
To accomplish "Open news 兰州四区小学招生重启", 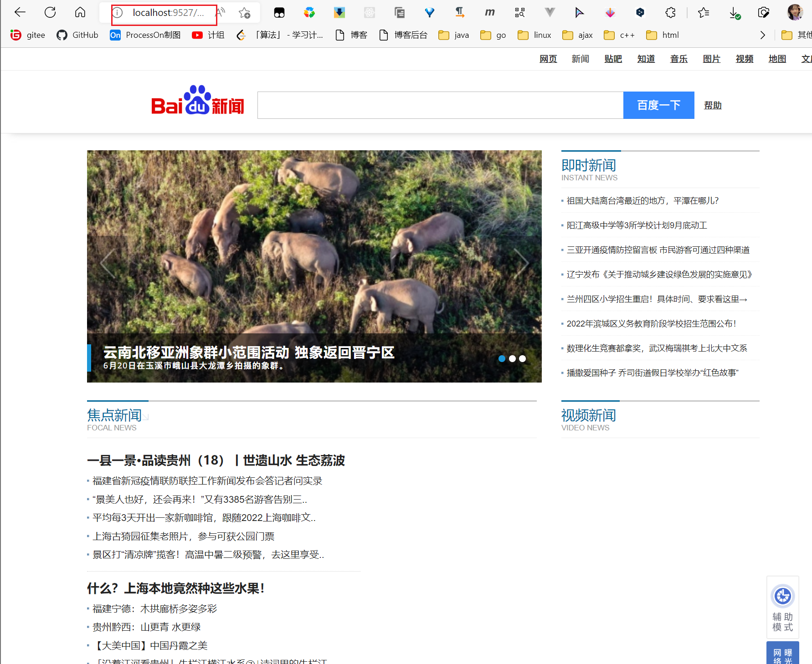I will pos(657,299).
